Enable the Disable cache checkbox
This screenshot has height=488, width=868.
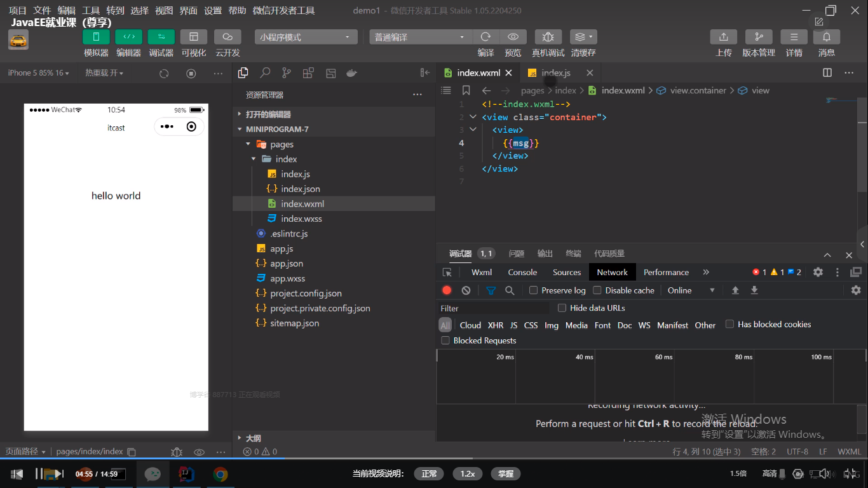click(x=597, y=290)
